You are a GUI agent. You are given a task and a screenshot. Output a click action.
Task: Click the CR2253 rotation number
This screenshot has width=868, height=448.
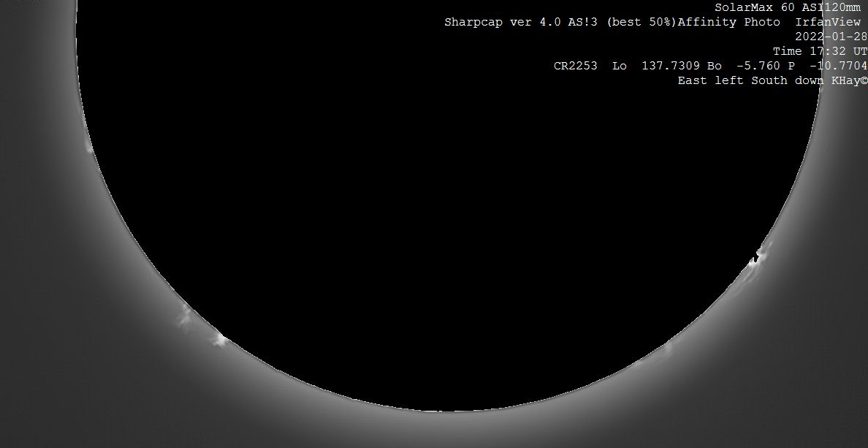pos(575,66)
